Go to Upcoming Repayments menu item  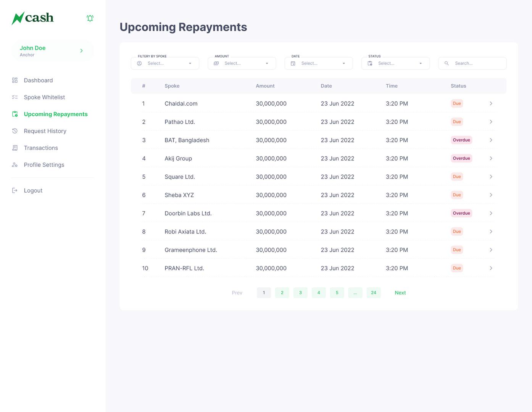pyautogui.click(x=56, y=114)
